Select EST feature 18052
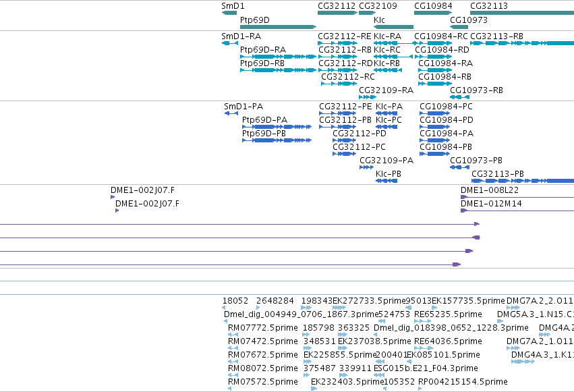The height and width of the screenshot is (392, 574). [224, 308]
